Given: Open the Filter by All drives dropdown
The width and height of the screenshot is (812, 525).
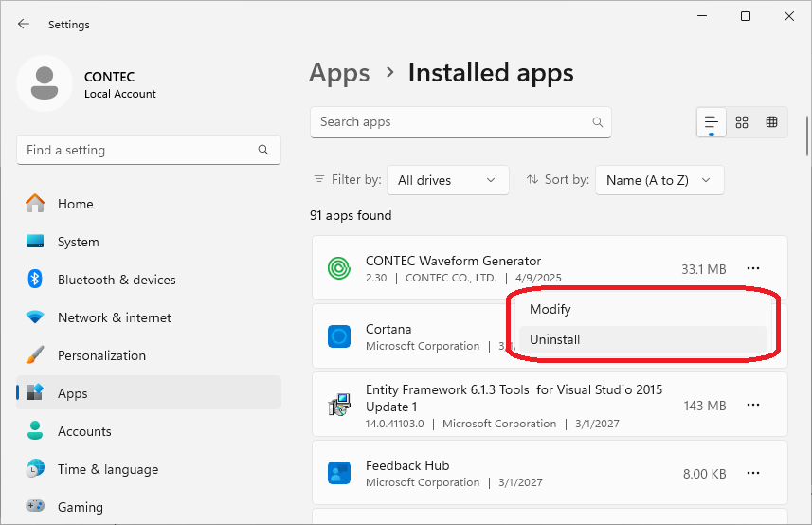Looking at the screenshot, I should [448, 180].
